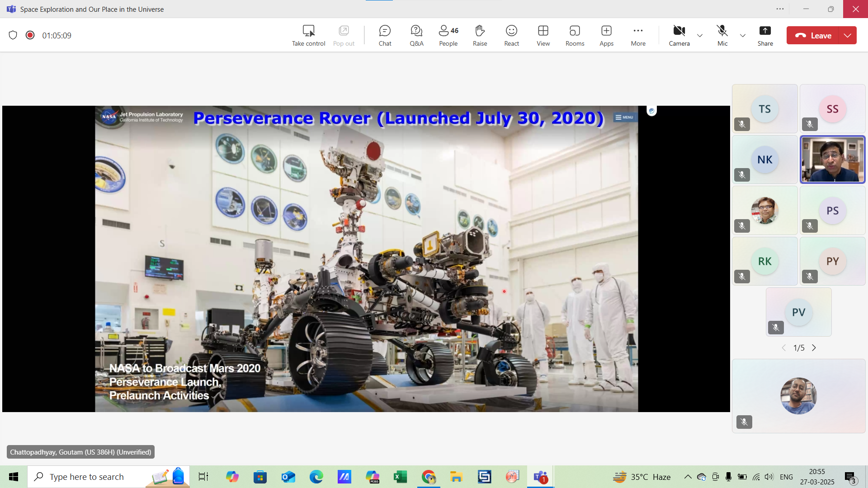Expand the Mic options arrow
868x488 pixels.
click(742, 35)
